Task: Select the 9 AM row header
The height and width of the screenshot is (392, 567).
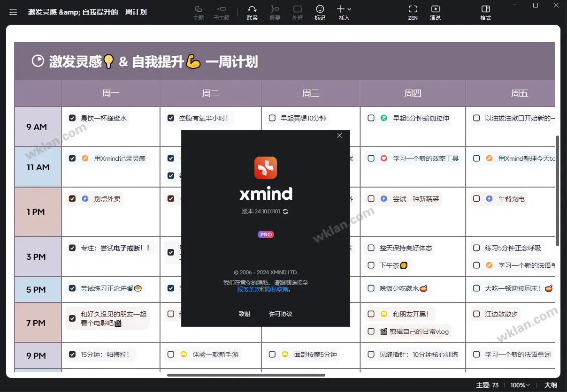Action: point(38,127)
